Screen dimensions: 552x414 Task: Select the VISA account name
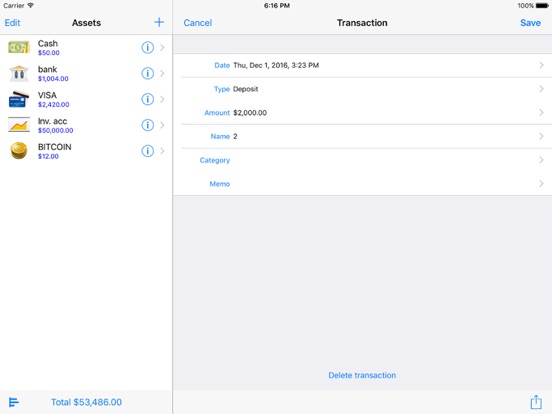(47, 95)
